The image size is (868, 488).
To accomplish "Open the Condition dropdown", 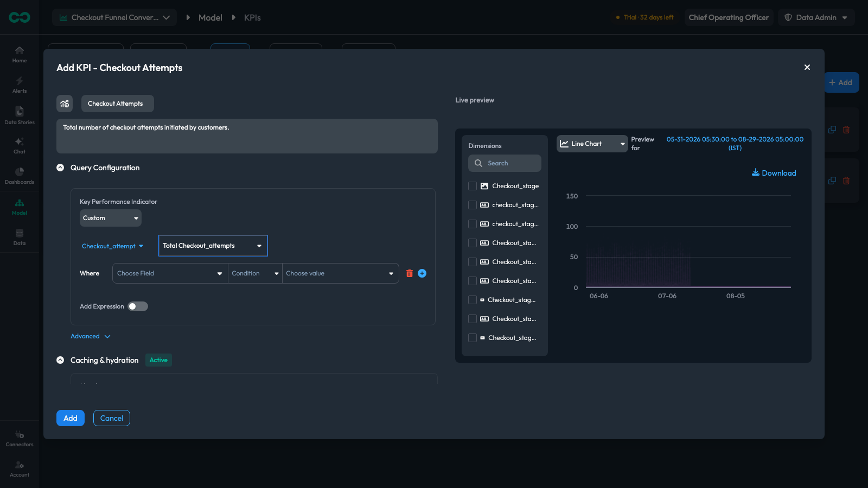I will coord(255,273).
